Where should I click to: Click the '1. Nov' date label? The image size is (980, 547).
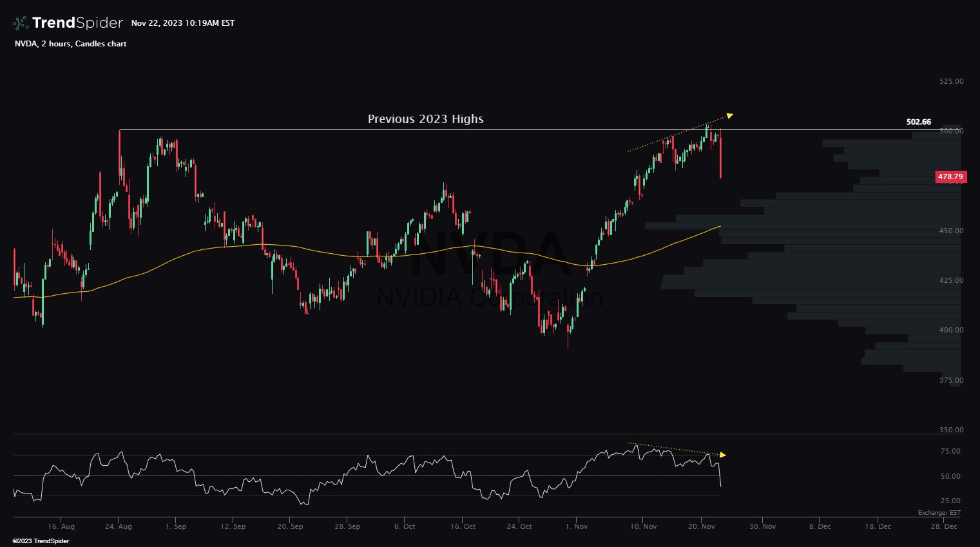(x=577, y=526)
